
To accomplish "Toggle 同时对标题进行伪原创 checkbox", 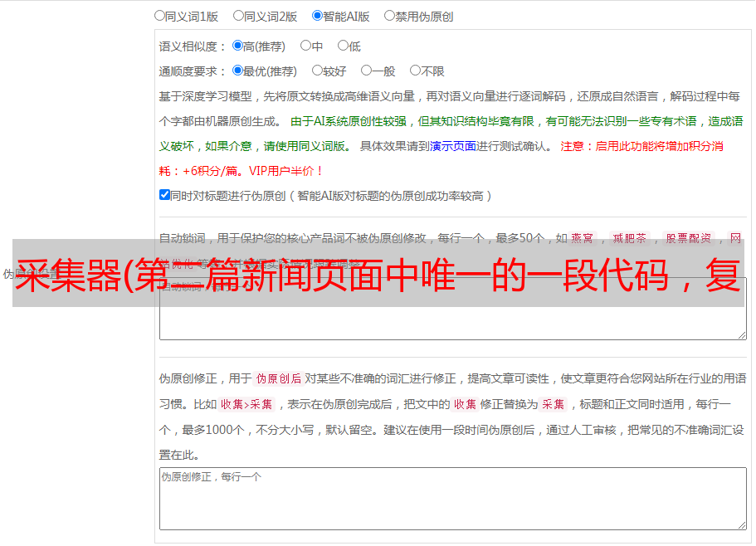I will click(164, 195).
